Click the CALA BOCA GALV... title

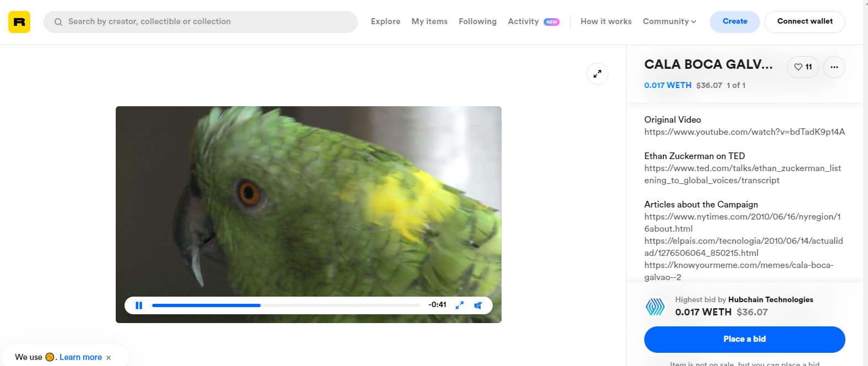point(708,64)
